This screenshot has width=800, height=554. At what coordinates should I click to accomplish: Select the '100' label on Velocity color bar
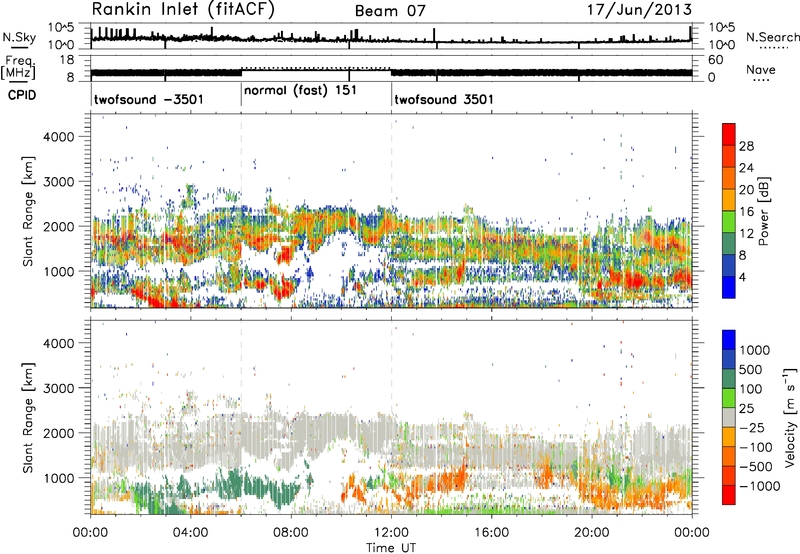click(751, 389)
